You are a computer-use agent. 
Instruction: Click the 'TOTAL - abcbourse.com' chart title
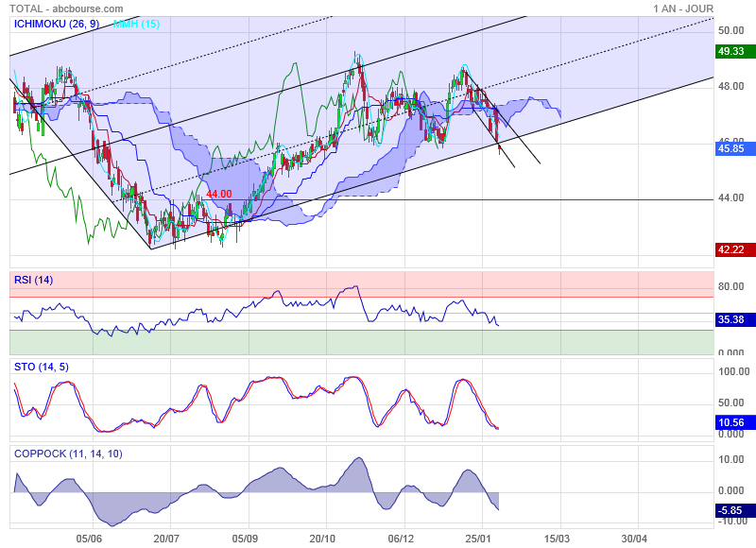[x=66, y=9]
